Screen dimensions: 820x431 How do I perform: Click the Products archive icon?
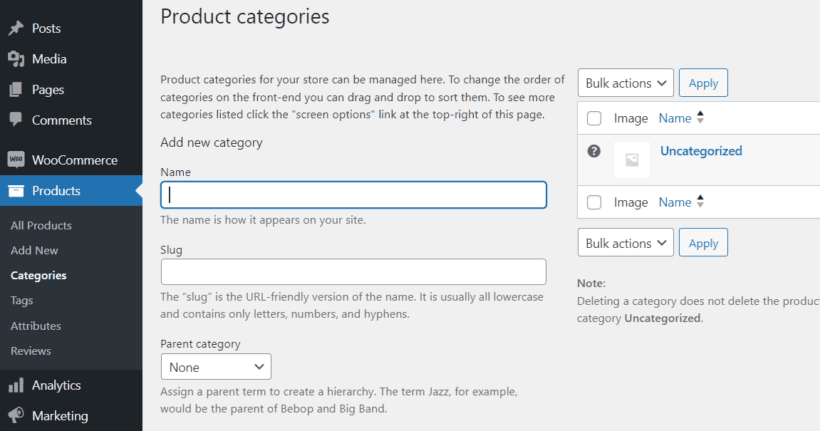pos(16,191)
